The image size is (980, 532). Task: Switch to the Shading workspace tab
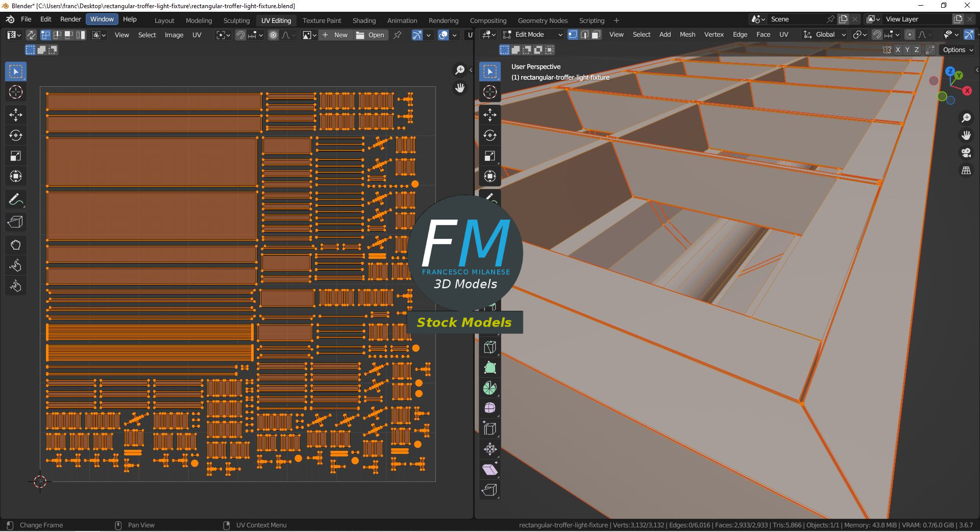pyautogui.click(x=364, y=20)
